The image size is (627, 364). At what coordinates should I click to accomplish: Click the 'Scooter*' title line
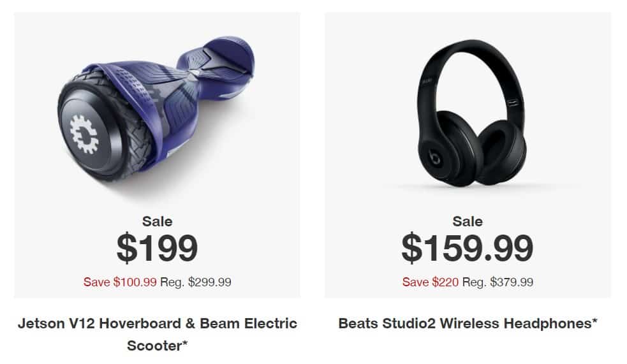point(157,346)
